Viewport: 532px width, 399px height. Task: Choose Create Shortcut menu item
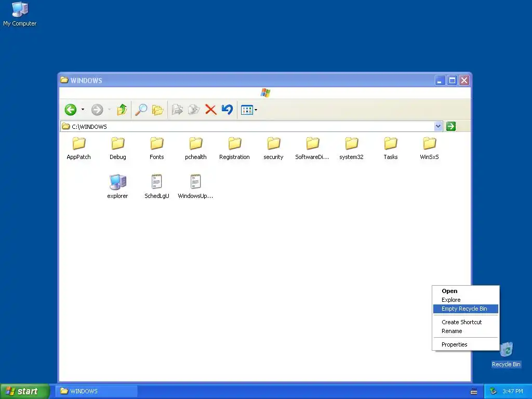click(465, 322)
